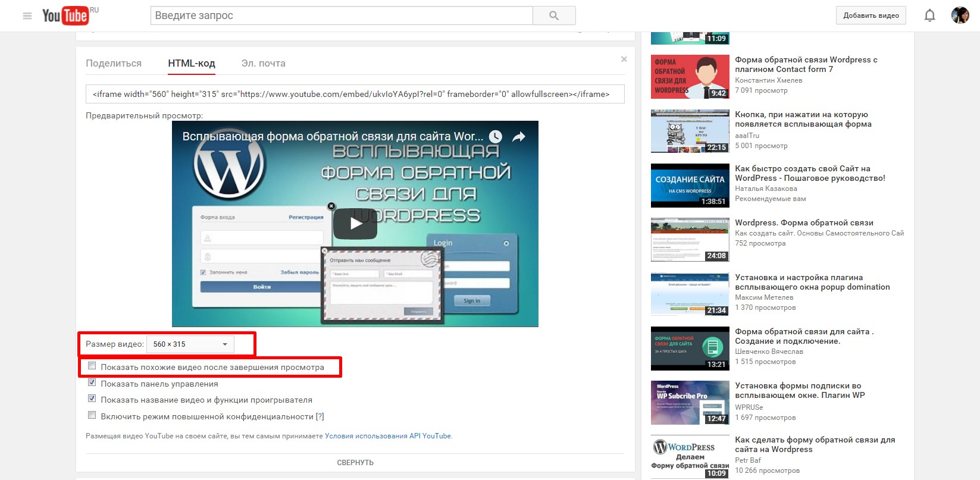Open the partially visible 11:09 thumbnail
980x480 pixels.
click(x=690, y=38)
